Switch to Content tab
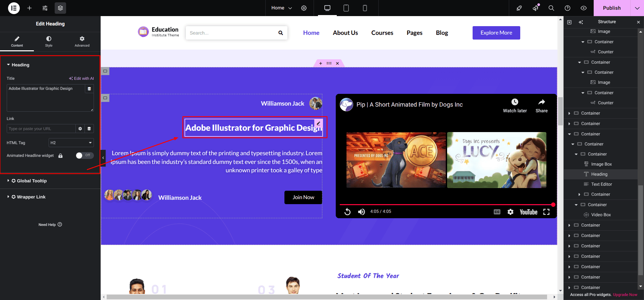This screenshot has height=300, width=644. point(17,42)
